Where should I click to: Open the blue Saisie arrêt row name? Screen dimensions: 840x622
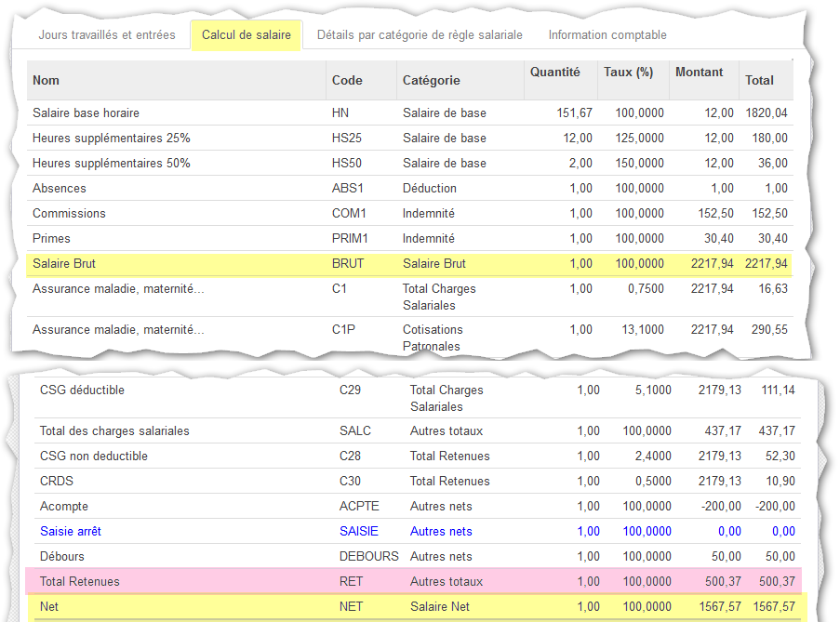pos(70,532)
